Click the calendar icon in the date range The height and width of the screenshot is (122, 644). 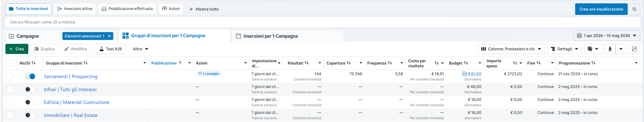(x=579, y=36)
